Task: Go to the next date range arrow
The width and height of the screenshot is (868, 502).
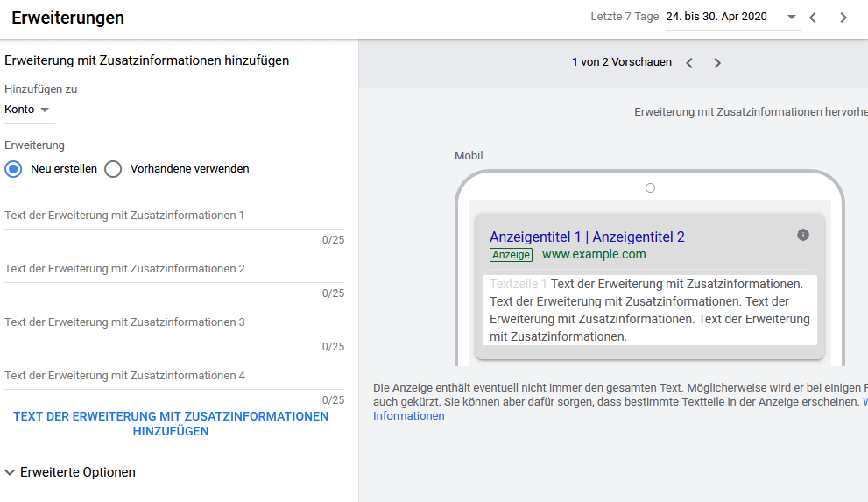Action: pyautogui.click(x=843, y=18)
